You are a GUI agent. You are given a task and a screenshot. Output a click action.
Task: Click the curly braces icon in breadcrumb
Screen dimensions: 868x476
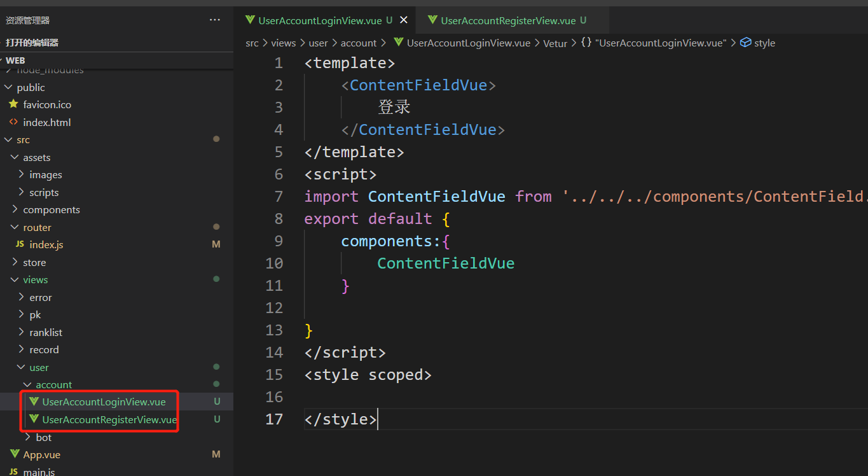(x=586, y=43)
